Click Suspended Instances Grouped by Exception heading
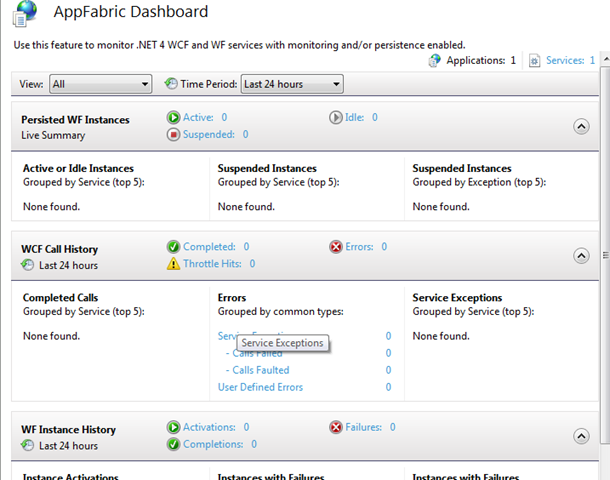Screen dimensions: 610x480 click(462, 168)
